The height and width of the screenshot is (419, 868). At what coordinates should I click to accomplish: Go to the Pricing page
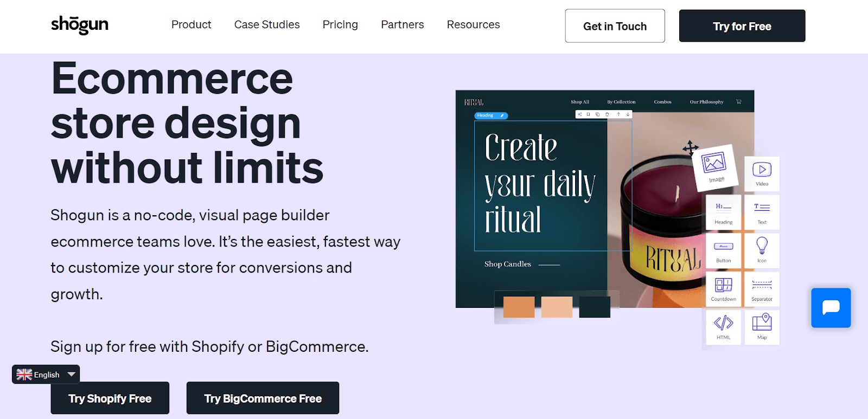340,24
